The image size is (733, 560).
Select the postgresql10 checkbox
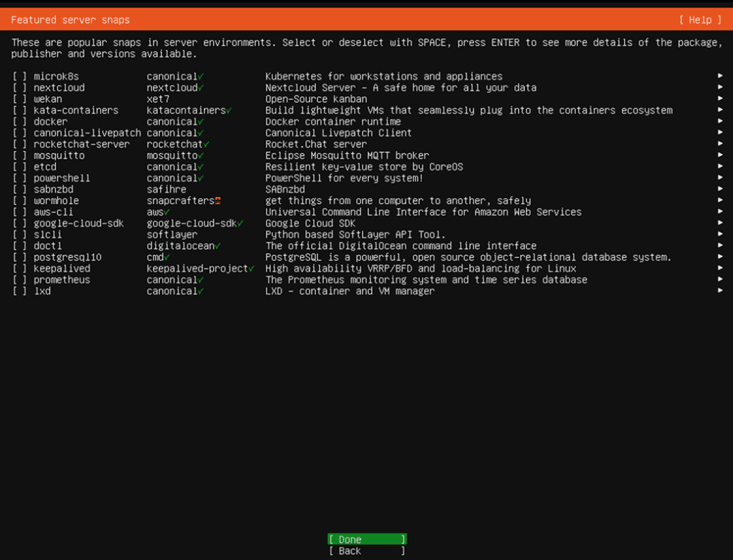coord(19,257)
